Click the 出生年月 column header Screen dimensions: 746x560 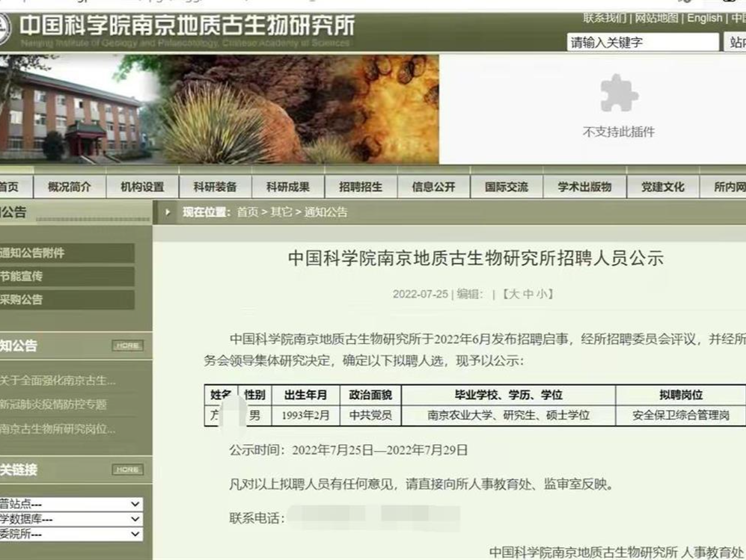(x=305, y=395)
